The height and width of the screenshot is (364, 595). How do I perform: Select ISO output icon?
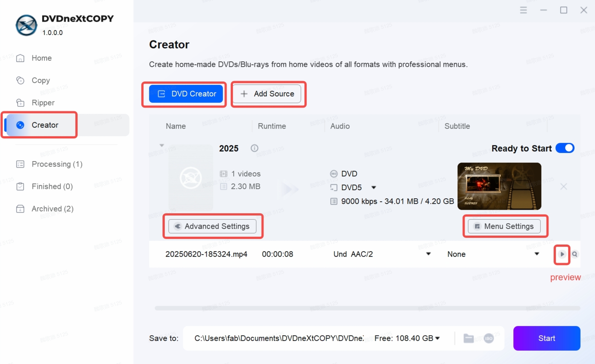click(488, 338)
